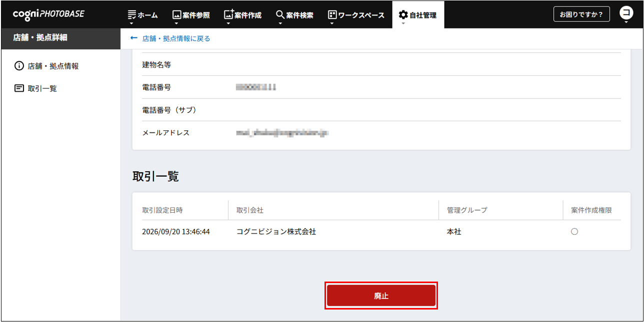Follow the 店舗・拠点情報に戻る link

click(x=176, y=38)
